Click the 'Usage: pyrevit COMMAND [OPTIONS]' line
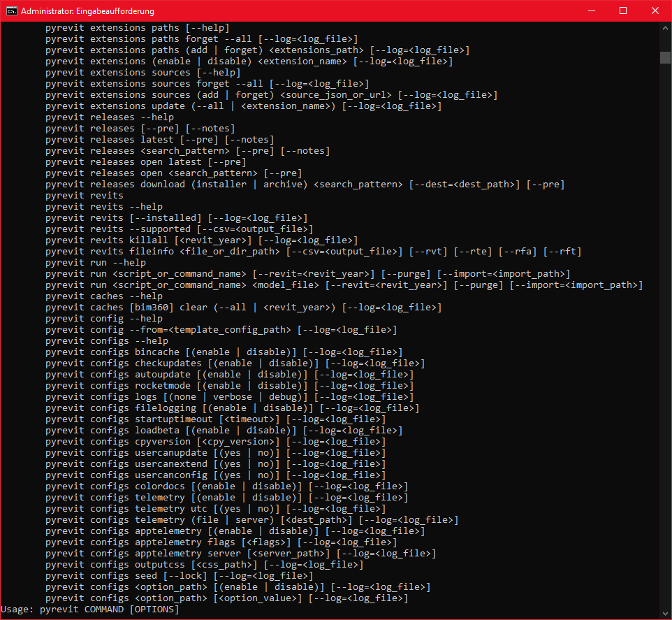 coord(91,609)
